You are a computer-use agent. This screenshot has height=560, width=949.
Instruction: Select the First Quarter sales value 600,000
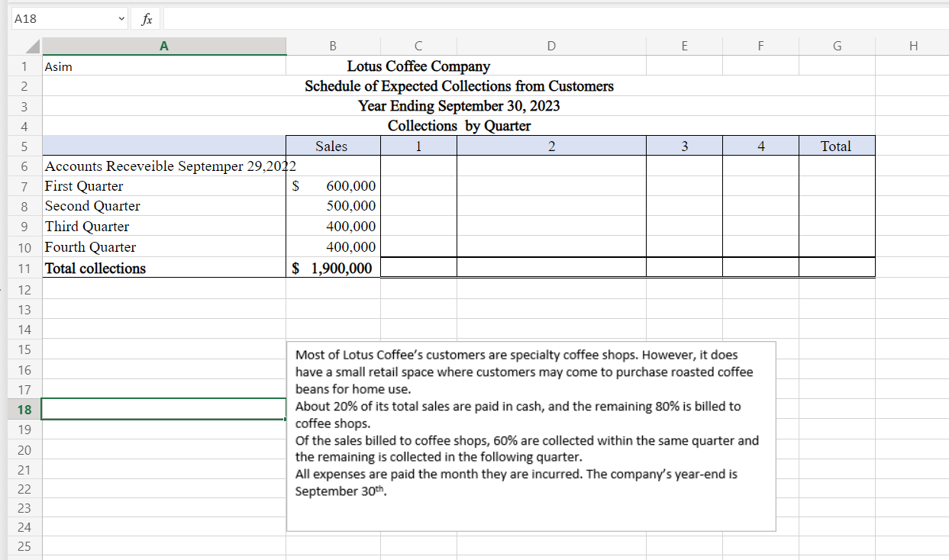coord(350,186)
